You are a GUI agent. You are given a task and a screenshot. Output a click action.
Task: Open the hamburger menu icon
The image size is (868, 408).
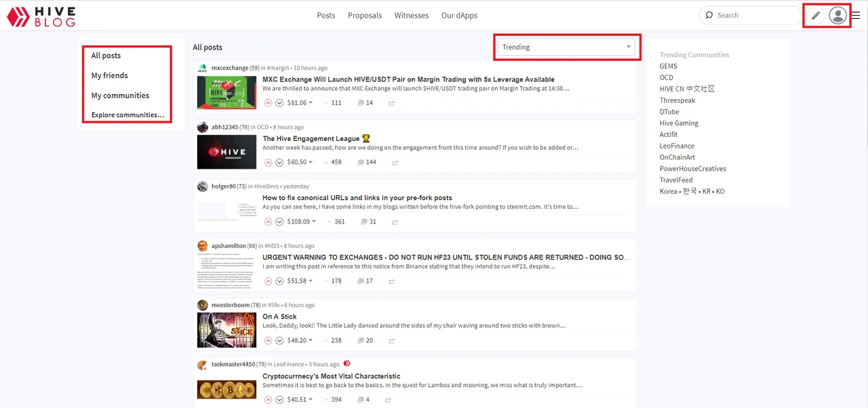click(x=855, y=16)
